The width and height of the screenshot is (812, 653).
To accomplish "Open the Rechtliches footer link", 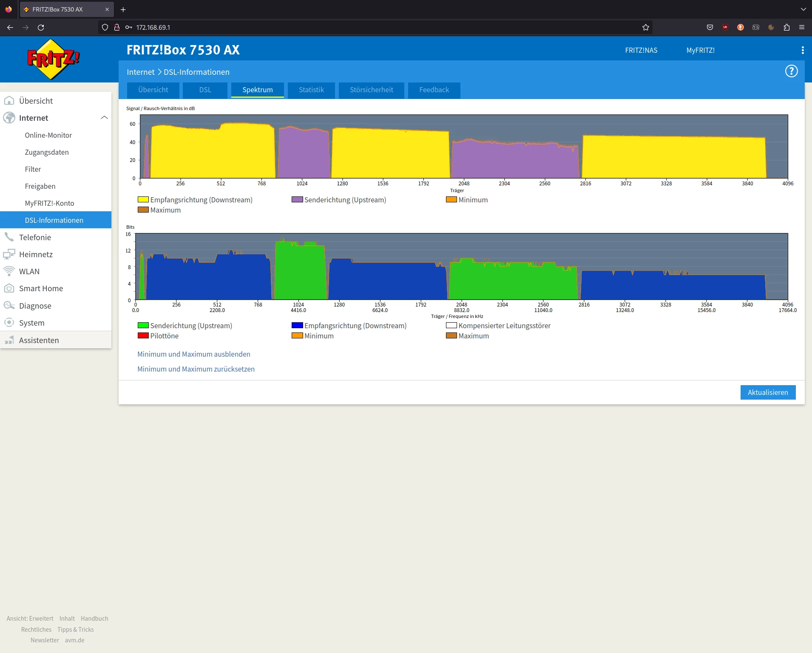I will pos(36,630).
